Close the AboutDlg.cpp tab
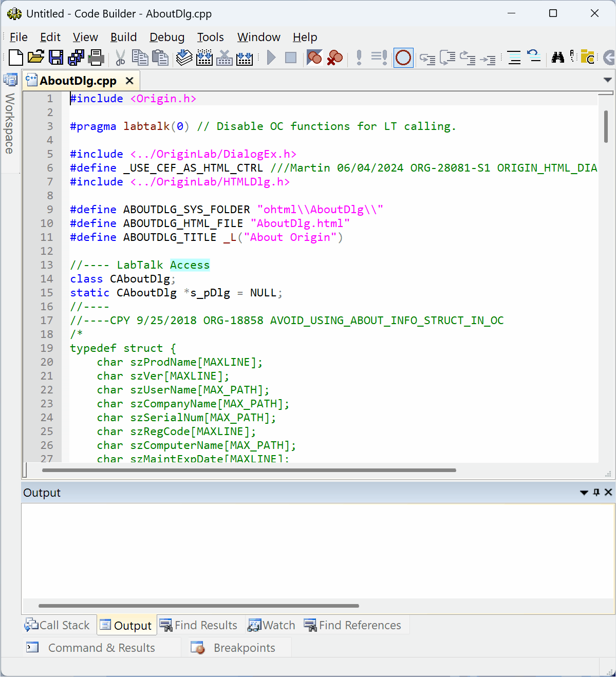The height and width of the screenshot is (677, 616). click(129, 81)
